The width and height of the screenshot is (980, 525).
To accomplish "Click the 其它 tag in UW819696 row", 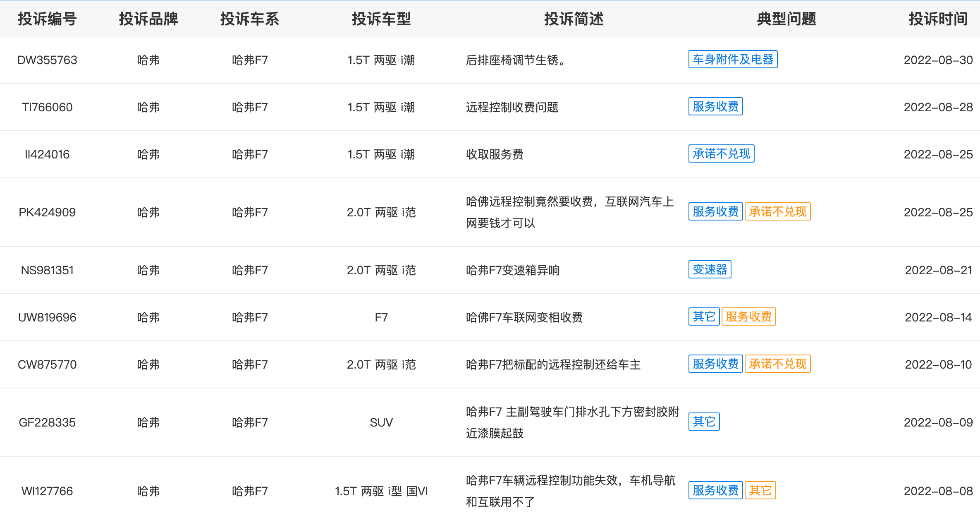I will pyautogui.click(x=704, y=317).
